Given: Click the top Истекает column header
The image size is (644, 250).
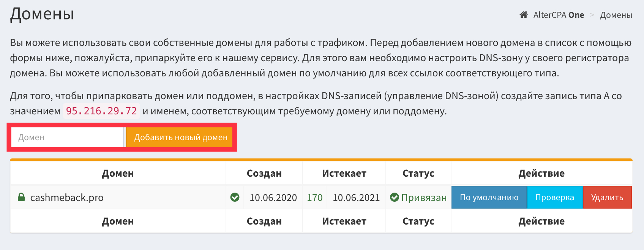Looking at the screenshot, I should click(x=344, y=173).
